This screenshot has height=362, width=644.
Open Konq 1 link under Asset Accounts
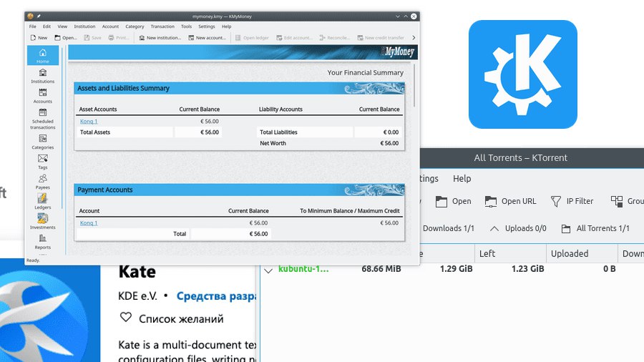(x=89, y=121)
